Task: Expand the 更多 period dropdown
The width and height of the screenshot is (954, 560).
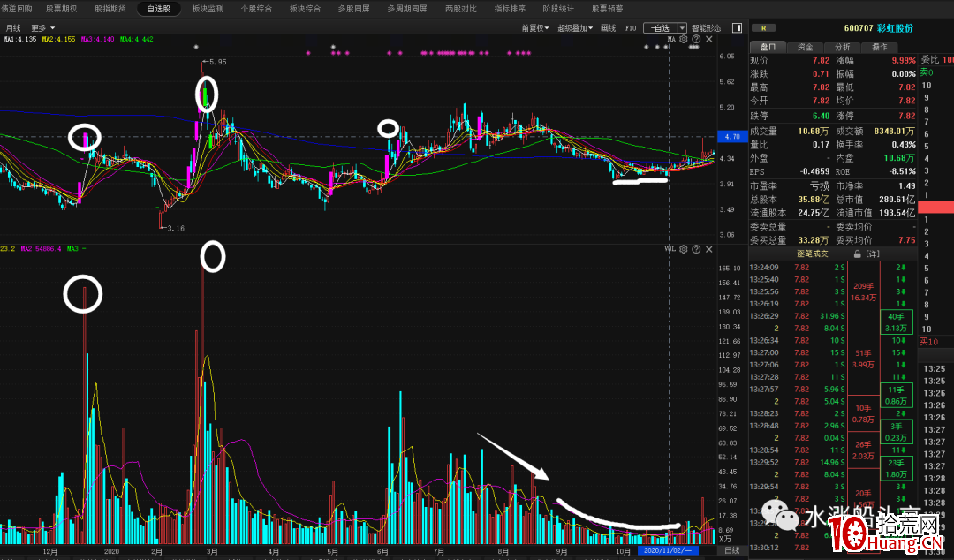Action: 43,28
